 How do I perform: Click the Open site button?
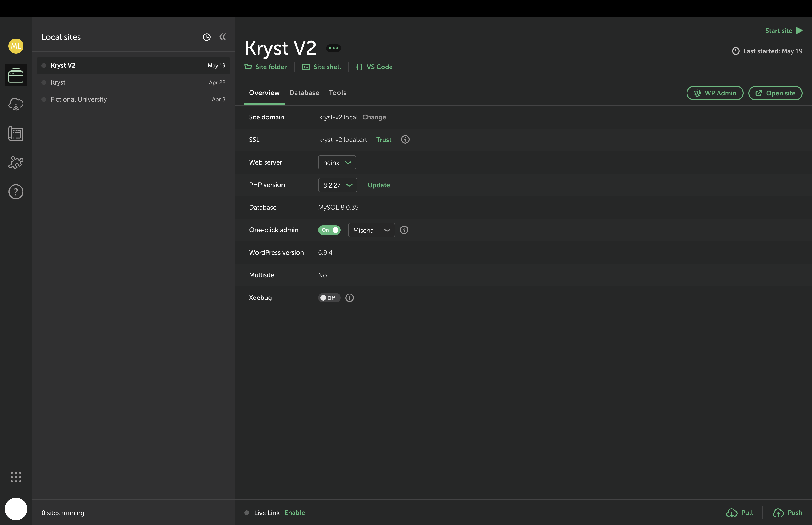775,93
